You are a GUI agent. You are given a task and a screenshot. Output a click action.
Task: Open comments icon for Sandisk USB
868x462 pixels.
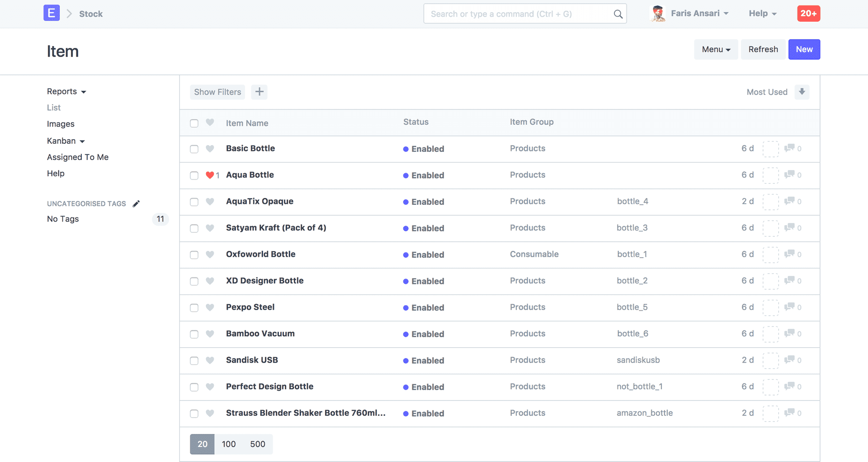(789, 360)
